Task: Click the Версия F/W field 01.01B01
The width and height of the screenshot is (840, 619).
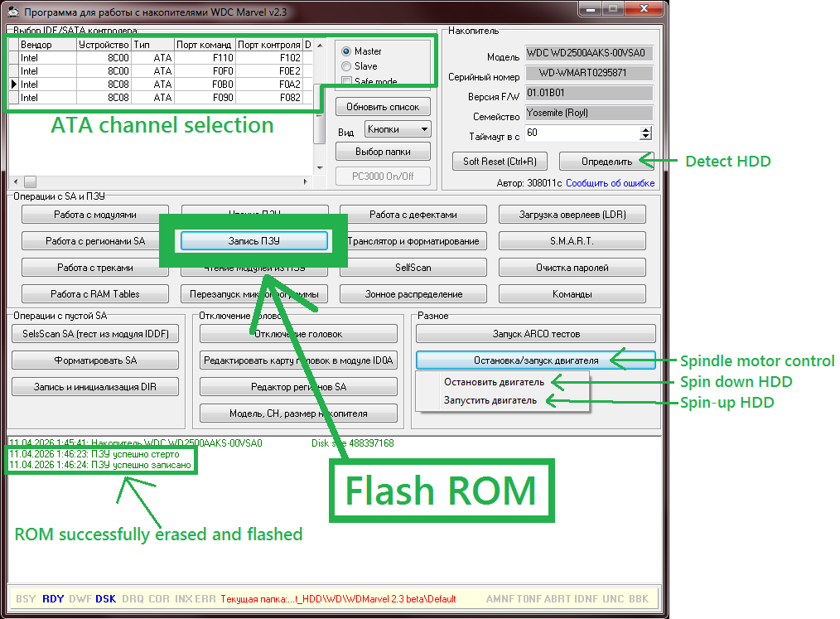Action: (589, 93)
